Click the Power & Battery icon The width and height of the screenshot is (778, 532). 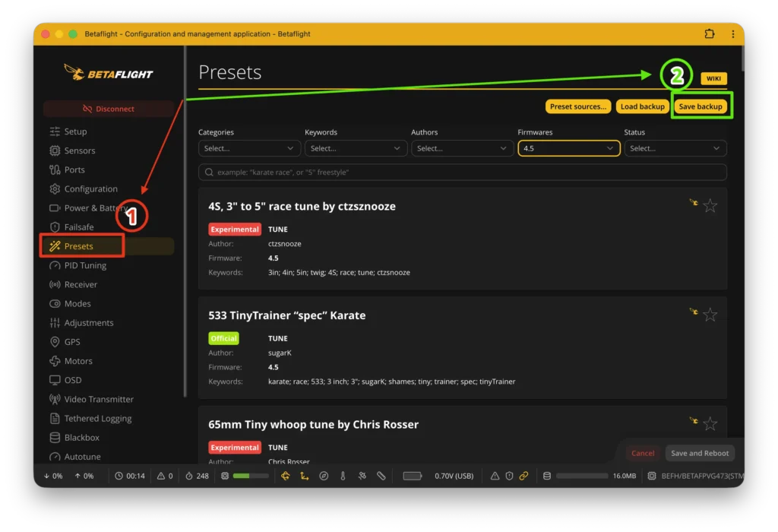tap(55, 208)
